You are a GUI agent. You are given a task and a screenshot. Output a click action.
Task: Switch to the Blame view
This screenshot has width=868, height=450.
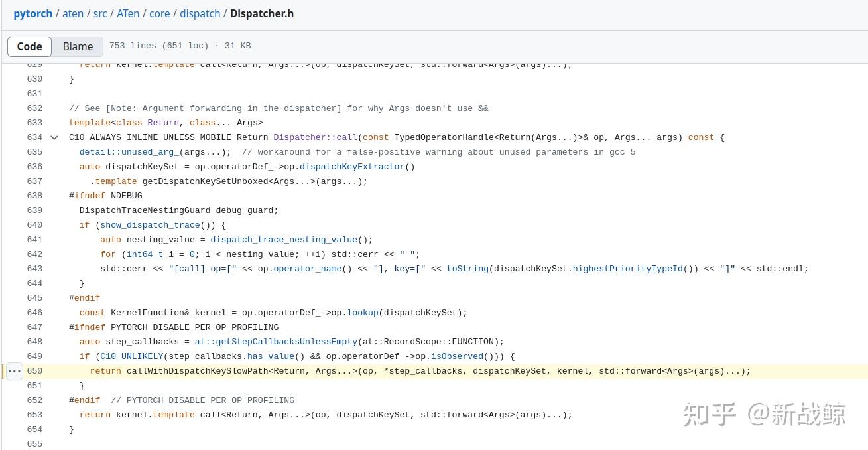78,46
